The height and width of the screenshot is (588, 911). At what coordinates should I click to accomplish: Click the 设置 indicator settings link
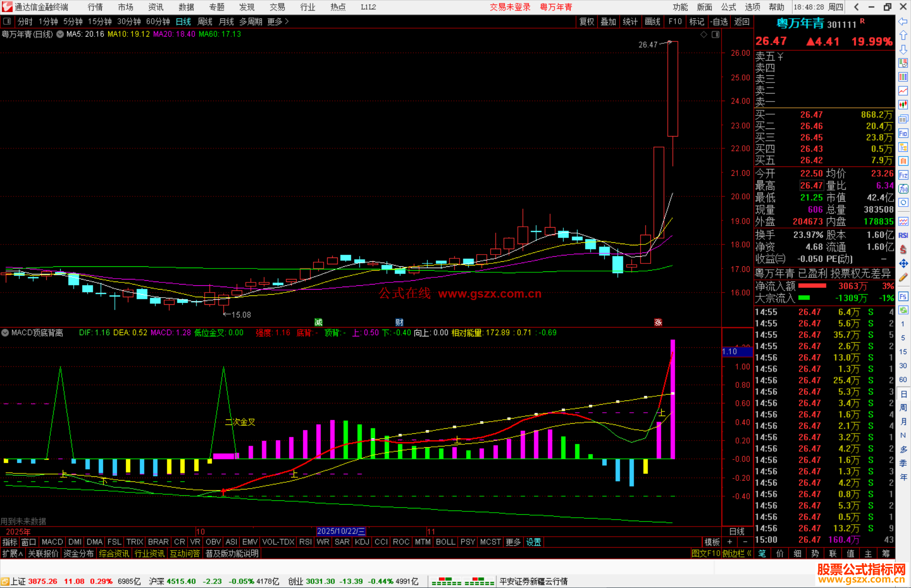tap(533, 542)
